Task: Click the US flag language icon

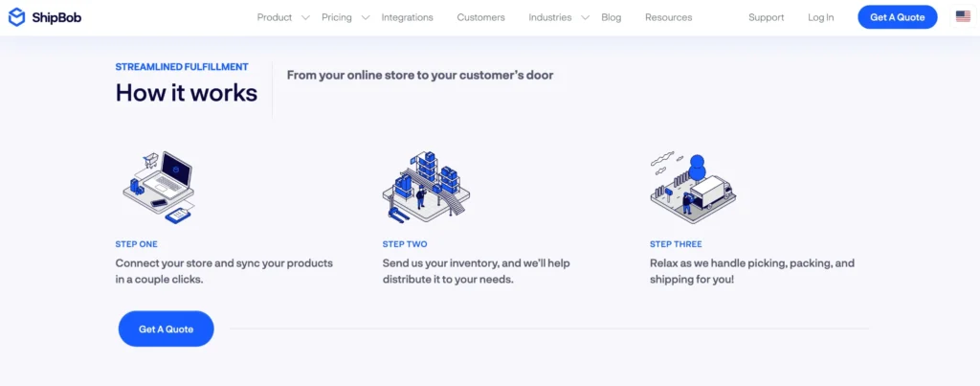Action: [x=962, y=17]
